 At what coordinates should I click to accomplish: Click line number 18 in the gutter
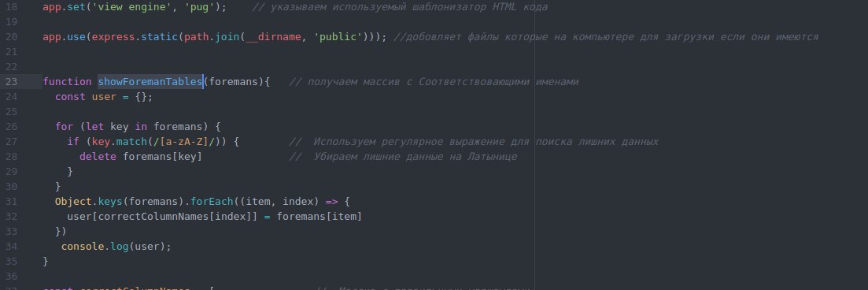click(12, 7)
